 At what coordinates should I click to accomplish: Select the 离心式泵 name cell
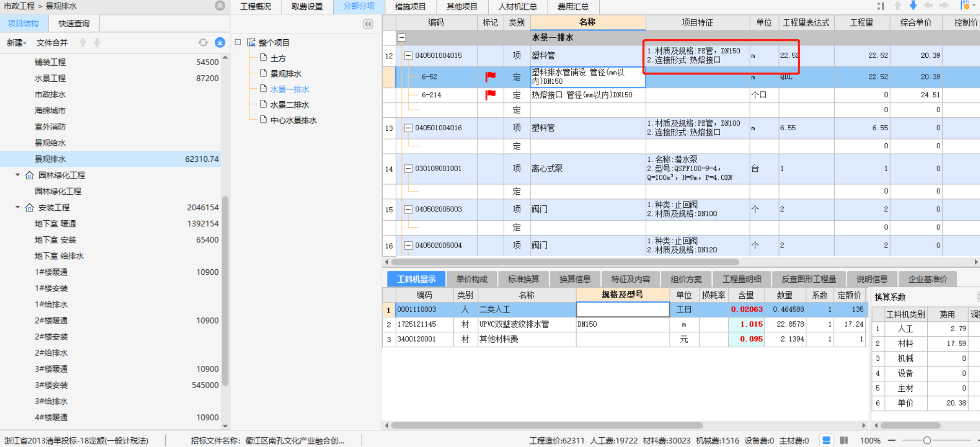[588, 168]
